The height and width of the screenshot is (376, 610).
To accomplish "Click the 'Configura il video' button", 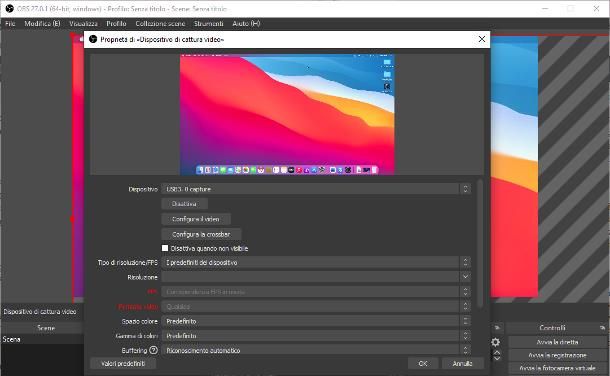I will coord(196,219).
